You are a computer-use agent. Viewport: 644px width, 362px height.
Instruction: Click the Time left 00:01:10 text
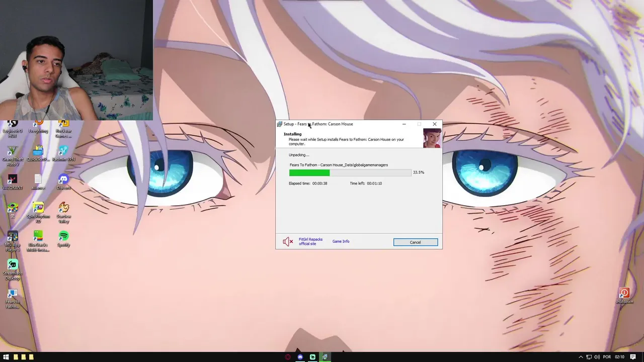[x=366, y=184]
